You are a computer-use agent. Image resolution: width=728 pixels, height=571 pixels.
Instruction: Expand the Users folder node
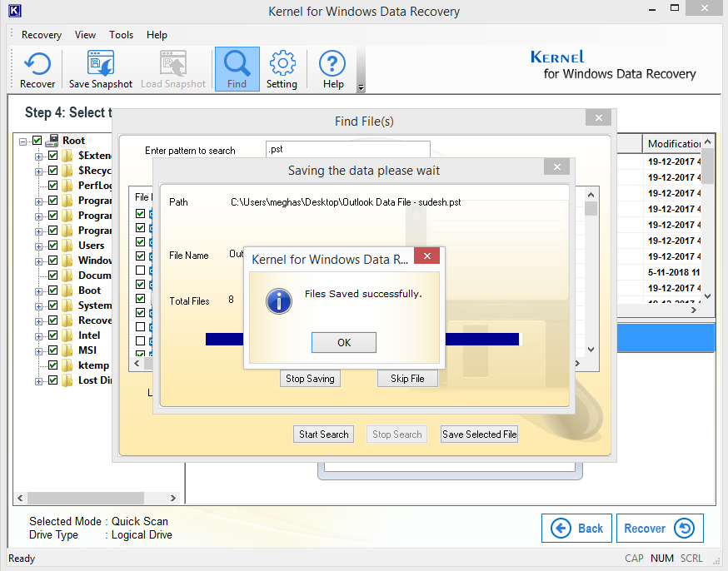point(38,246)
